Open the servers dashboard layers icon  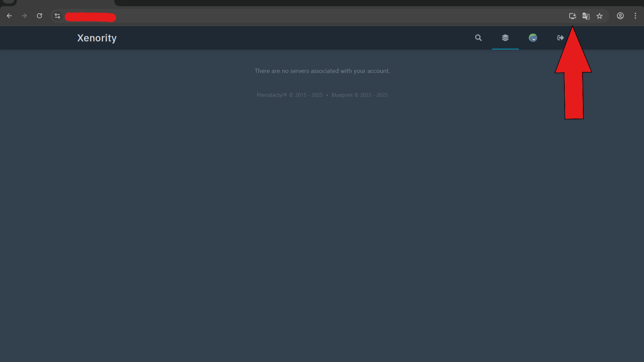505,38
